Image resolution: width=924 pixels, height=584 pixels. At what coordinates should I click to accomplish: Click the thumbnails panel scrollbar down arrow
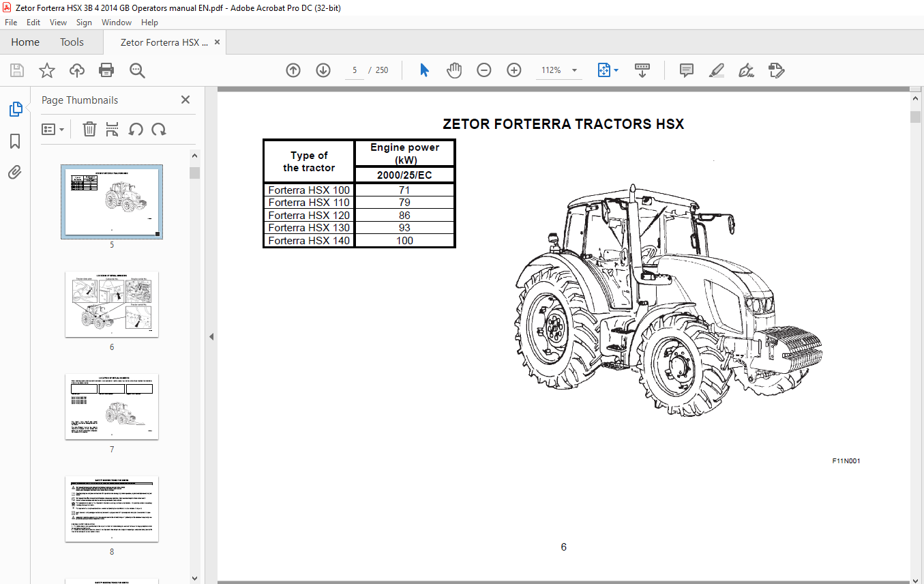tap(195, 578)
